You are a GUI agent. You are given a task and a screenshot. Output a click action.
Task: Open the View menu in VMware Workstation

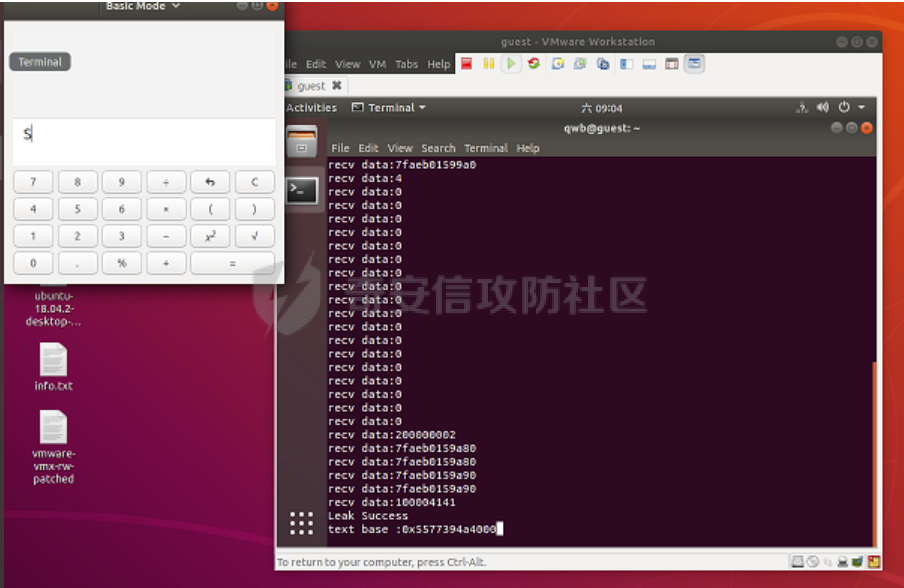348,65
